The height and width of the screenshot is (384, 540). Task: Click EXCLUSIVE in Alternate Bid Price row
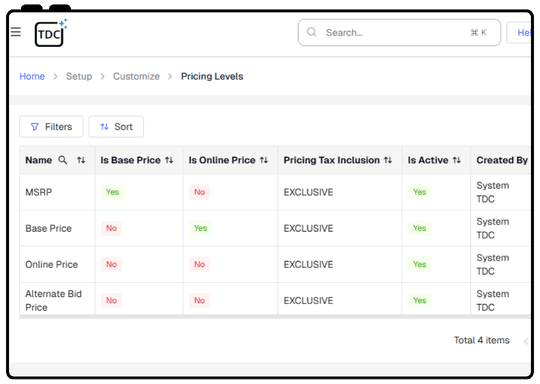pyautogui.click(x=308, y=301)
